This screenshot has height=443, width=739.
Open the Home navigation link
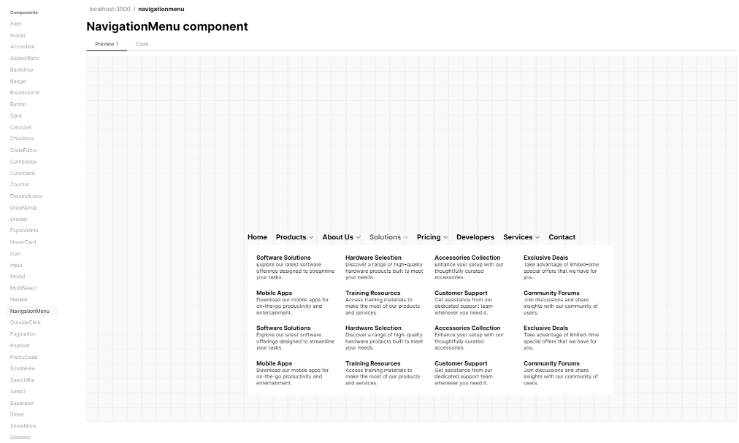(257, 237)
